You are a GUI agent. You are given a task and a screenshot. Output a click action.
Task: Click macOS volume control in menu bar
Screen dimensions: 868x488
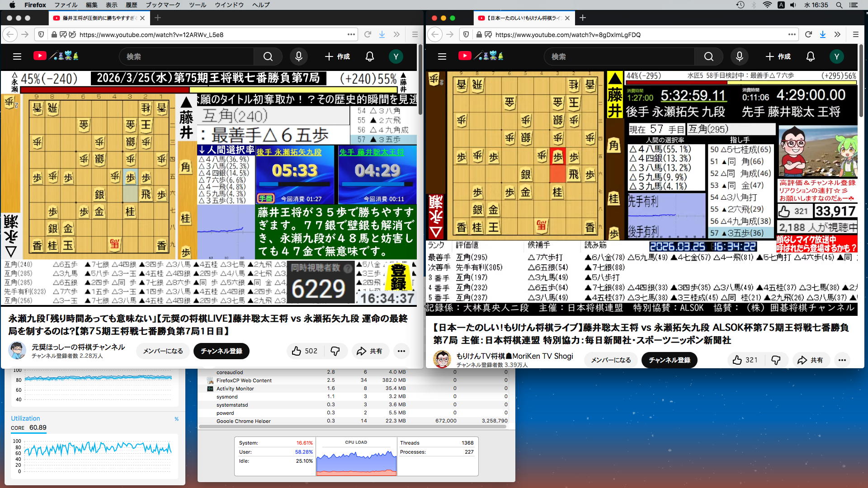coord(793,5)
